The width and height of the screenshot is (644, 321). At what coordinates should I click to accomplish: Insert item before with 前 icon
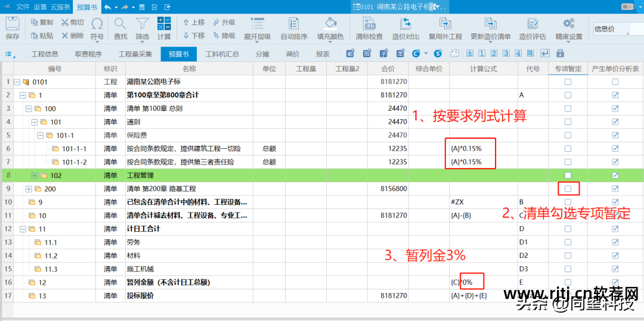tap(351, 53)
